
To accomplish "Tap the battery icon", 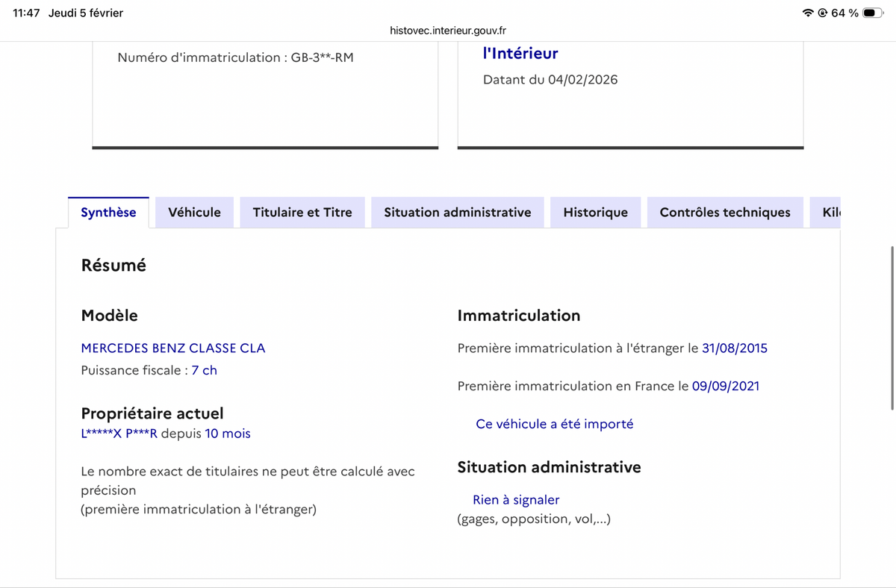I will [872, 13].
